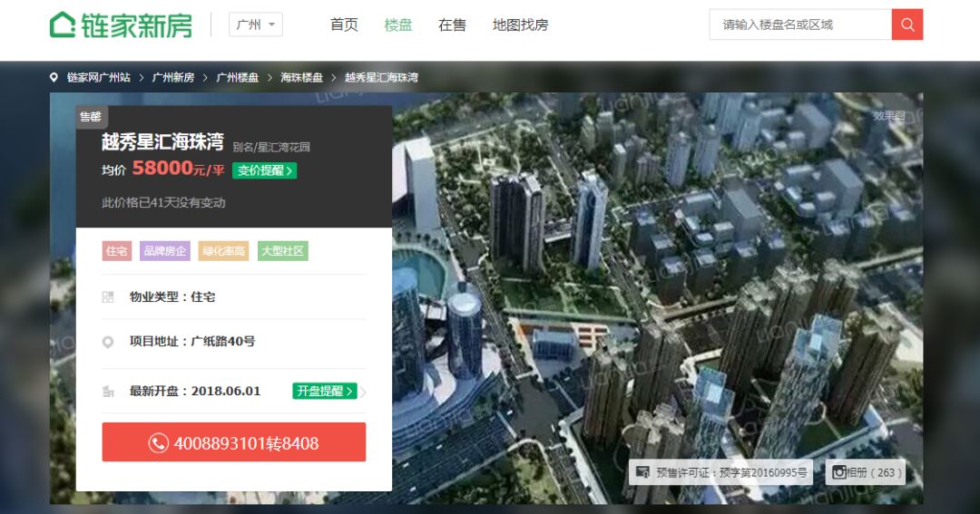Screen dimensions: 980x514
Task: Open 广州新房 breadcrumb link
Action: pyautogui.click(x=173, y=77)
